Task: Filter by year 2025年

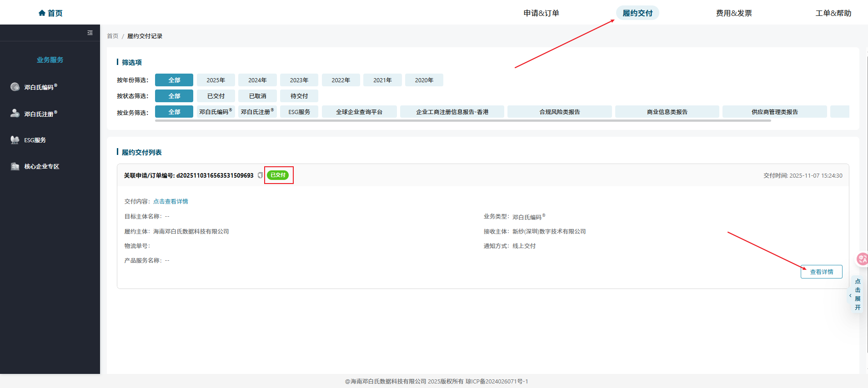Action: pos(216,80)
